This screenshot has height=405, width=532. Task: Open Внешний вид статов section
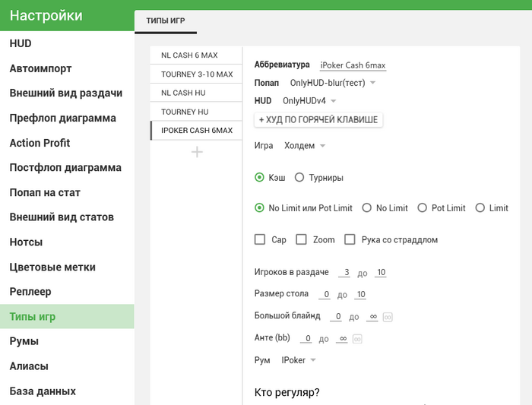pos(67,217)
